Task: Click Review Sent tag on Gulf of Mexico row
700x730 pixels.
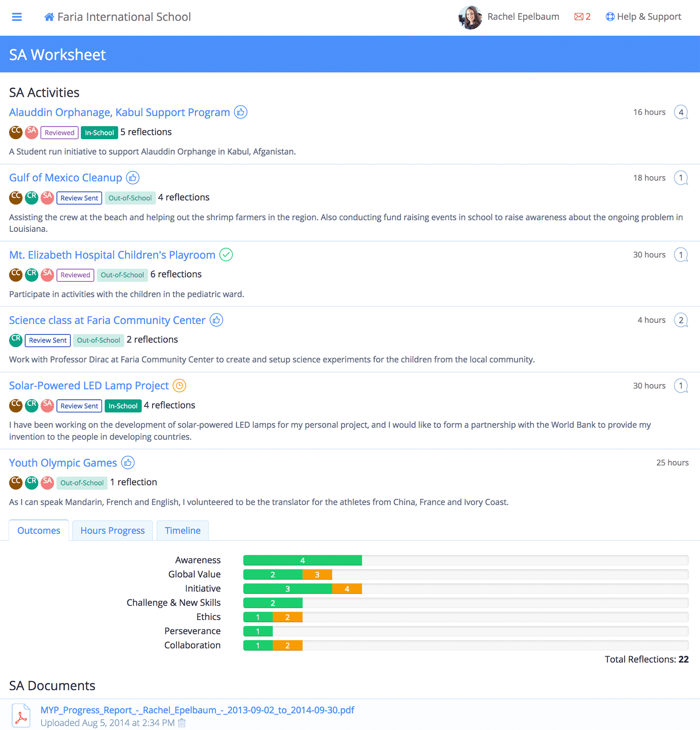Action: tap(79, 198)
